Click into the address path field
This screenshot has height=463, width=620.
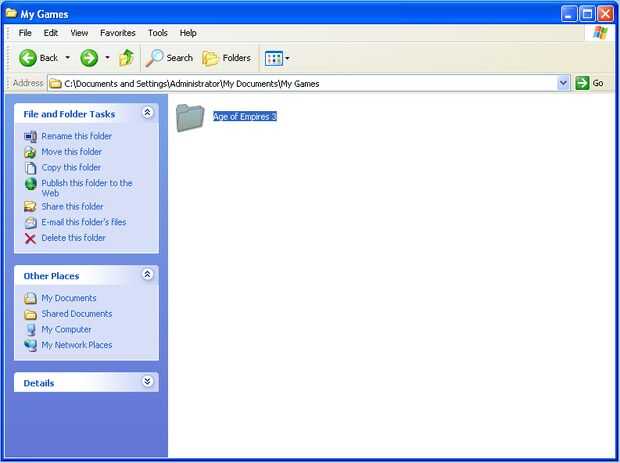(308, 83)
